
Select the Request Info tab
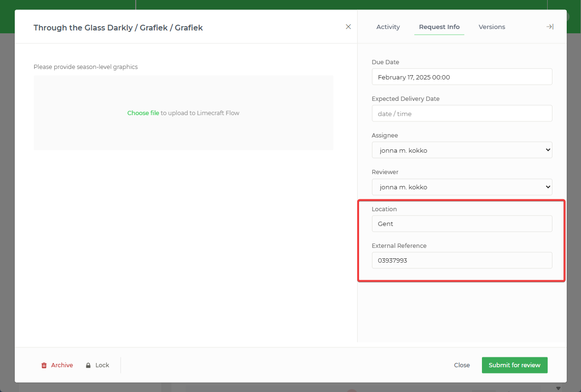(x=439, y=27)
